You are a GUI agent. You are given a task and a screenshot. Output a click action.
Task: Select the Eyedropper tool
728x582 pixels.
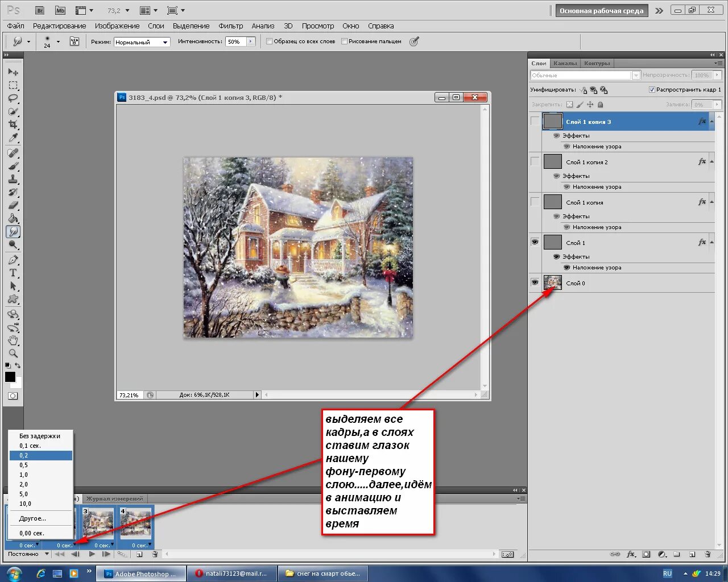click(13, 138)
